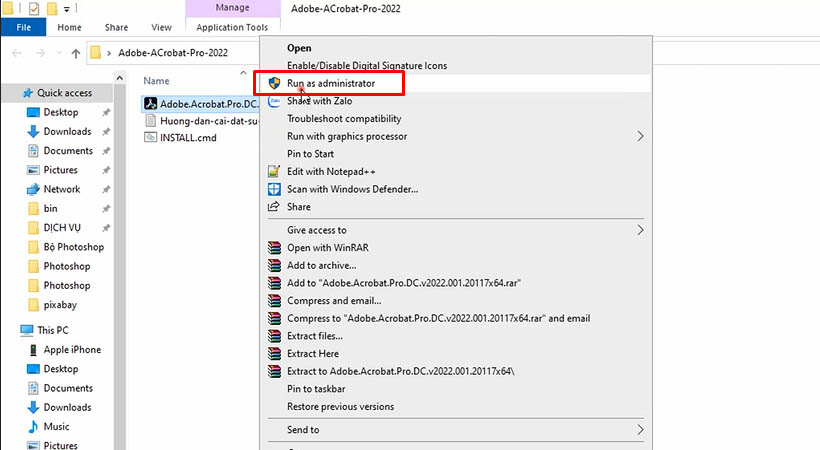Click WinRAR icon beside Open with WinRAR
Viewport: 820px width, 450px height.
coord(274,248)
